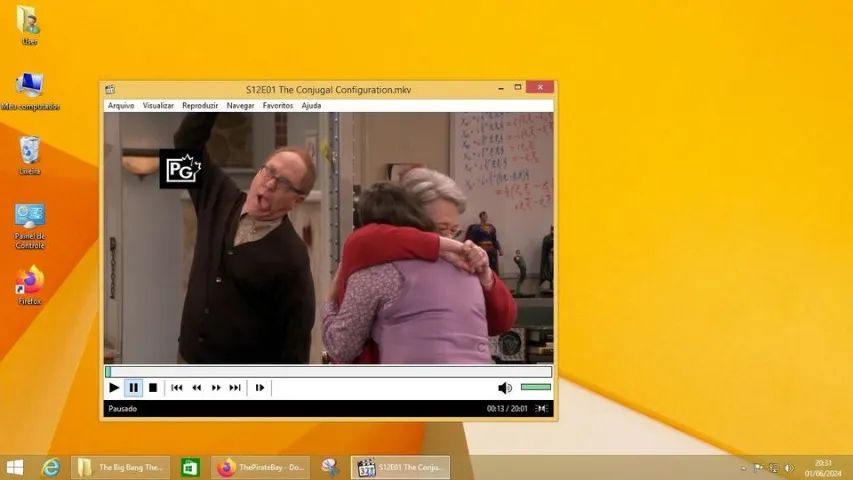
Task: Mute audio with the speaker icon
Action: point(504,387)
